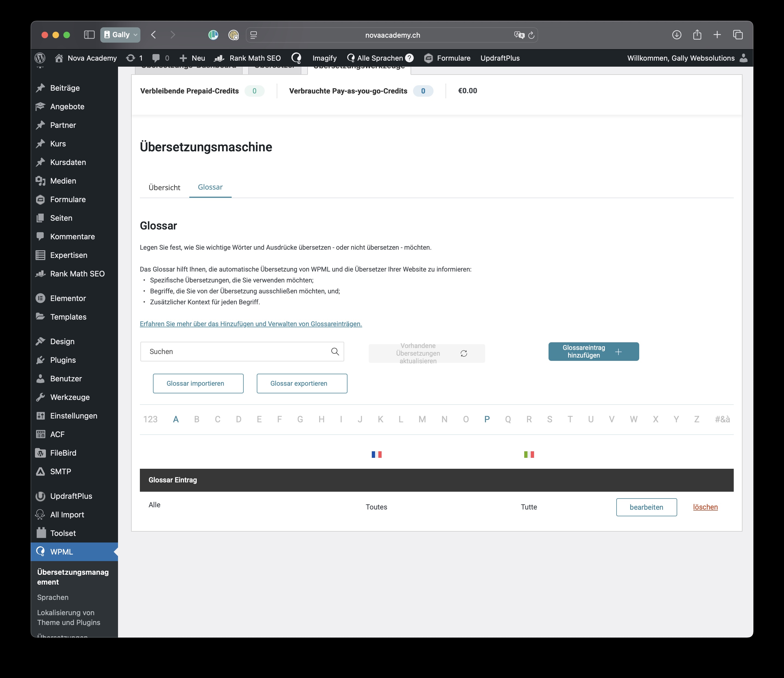This screenshot has width=784, height=678.
Task: Click Glossareintrag hinzufügen button
Action: 594,352
